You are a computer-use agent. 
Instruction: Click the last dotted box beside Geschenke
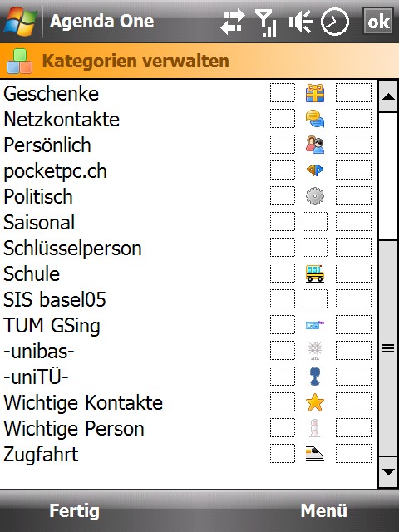[353, 92]
